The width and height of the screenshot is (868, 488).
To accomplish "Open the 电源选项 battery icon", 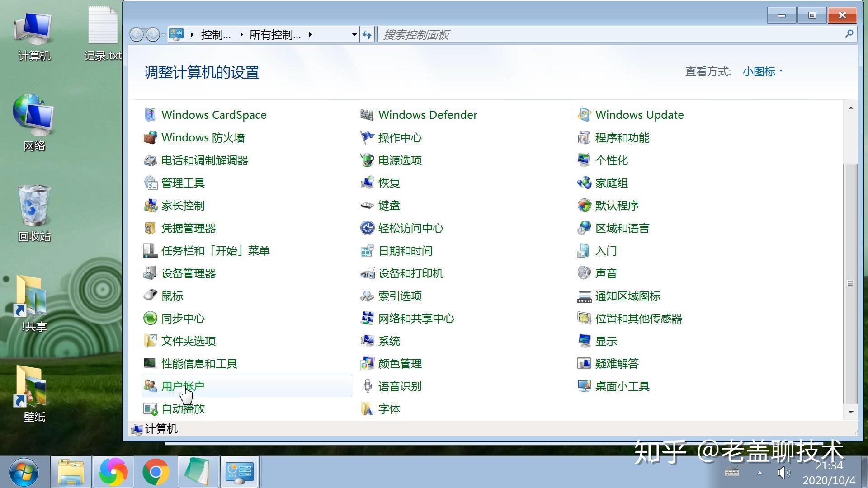I will tap(367, 160).
